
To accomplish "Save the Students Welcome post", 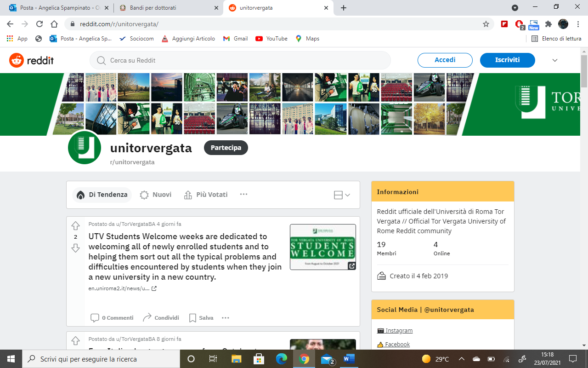I will click(201, 318).
